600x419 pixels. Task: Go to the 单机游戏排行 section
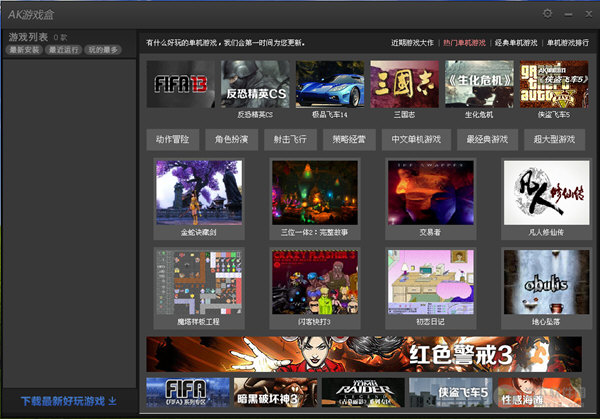(x=566, y=43)
